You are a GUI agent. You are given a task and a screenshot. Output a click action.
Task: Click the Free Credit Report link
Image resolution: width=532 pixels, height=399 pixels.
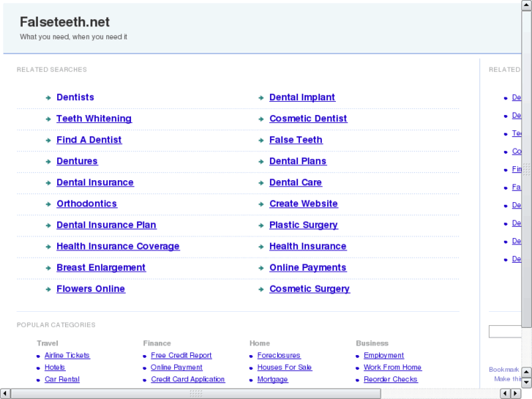(x=181, y=356)
